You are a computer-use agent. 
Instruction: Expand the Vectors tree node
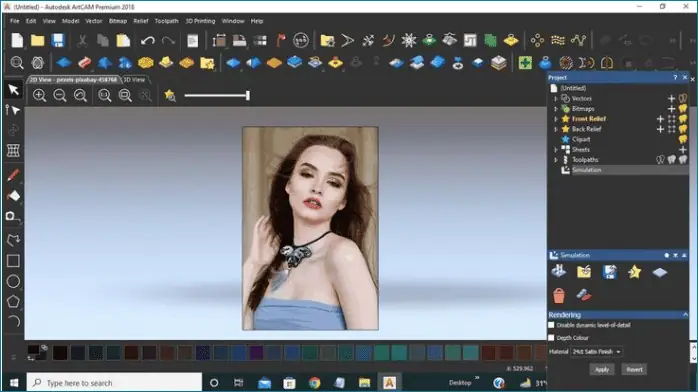[556, 98]
